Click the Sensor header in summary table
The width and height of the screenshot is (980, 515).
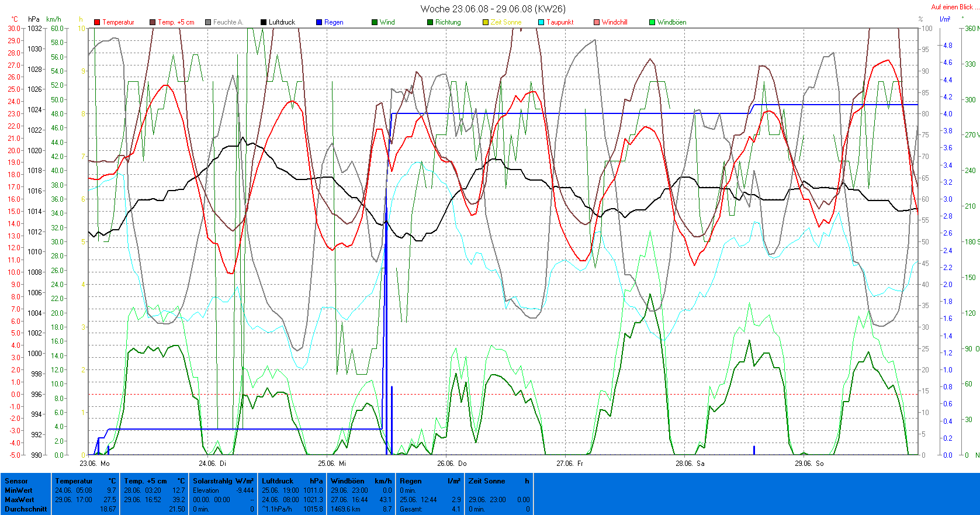click(16, 481)
